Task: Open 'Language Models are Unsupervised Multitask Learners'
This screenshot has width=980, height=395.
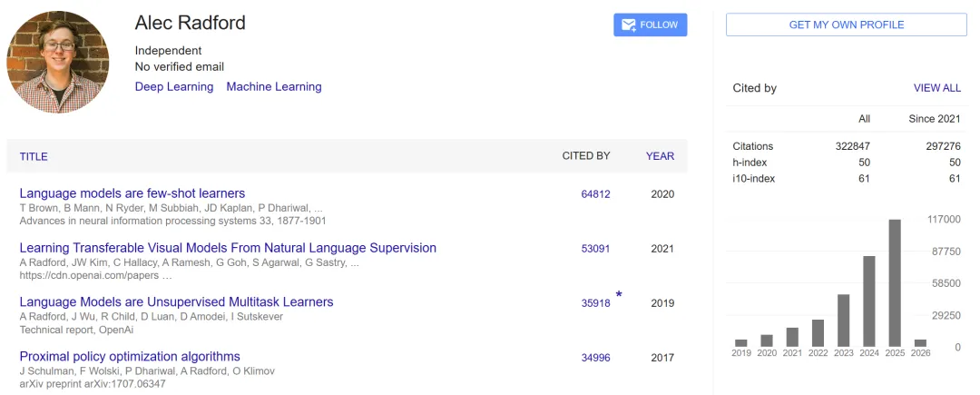Action: 176,302
